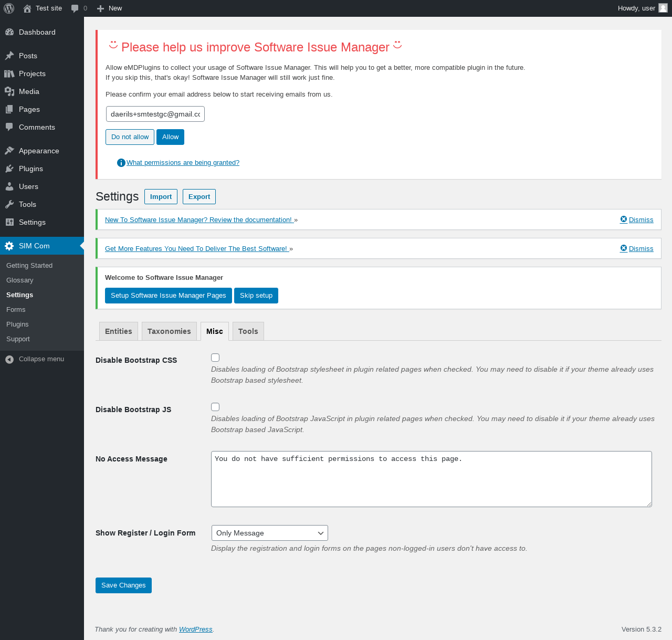
Task: Open the Show Register / Login Form dropdown
Action: (270, 533)
